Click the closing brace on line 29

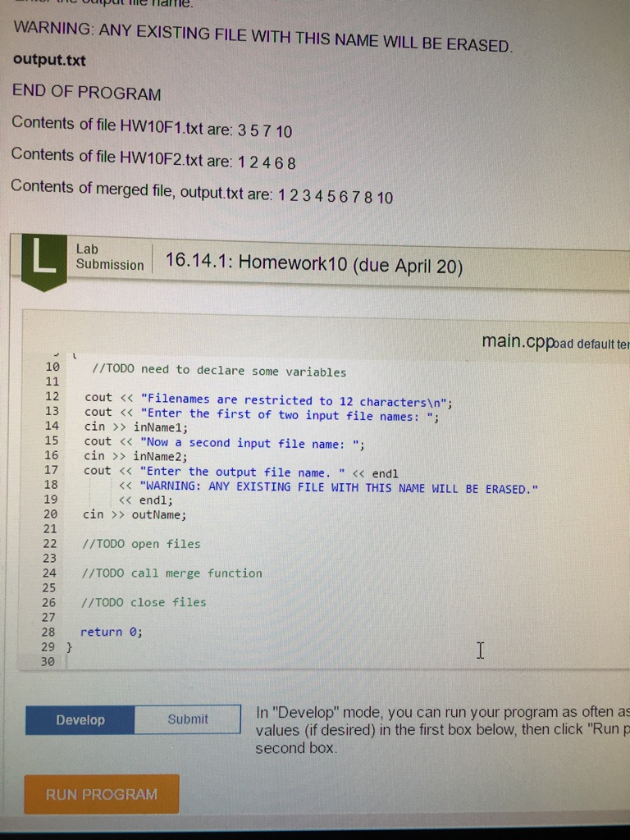[x=69, y=646]
